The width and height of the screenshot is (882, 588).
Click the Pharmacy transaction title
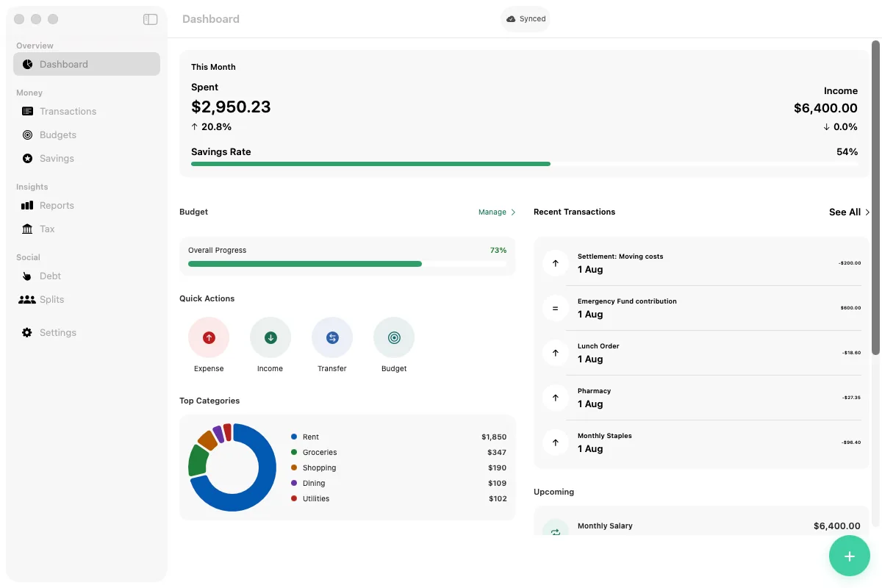[594, 391]
